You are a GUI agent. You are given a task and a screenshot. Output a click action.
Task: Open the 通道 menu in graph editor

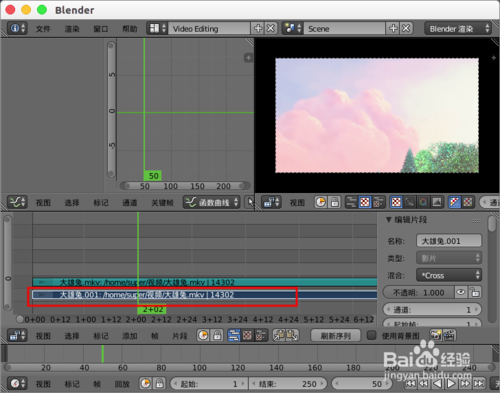pyautogui.click(x=129, y=202)
